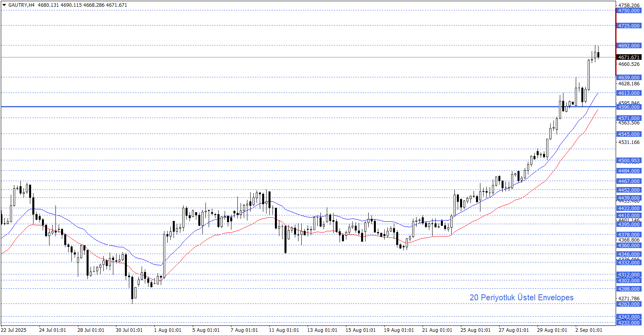Click the '30 Jul 01:01' time axis label

point(129,330)
